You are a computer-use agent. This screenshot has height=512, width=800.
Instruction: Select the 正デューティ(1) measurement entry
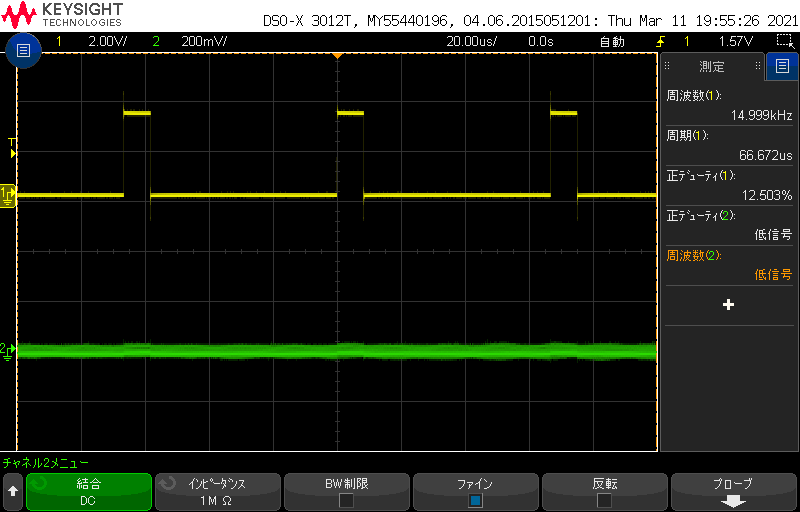728,185
